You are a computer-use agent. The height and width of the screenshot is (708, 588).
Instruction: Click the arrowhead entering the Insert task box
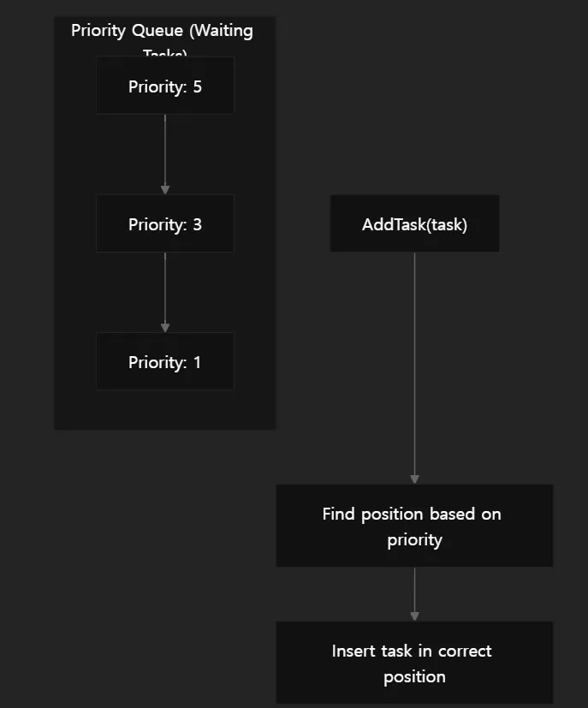[415, 616]
